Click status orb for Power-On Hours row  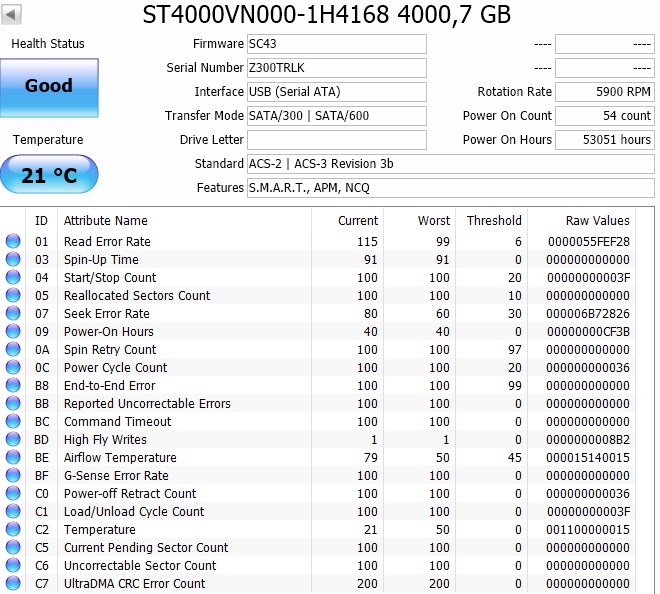click(13, 331)
